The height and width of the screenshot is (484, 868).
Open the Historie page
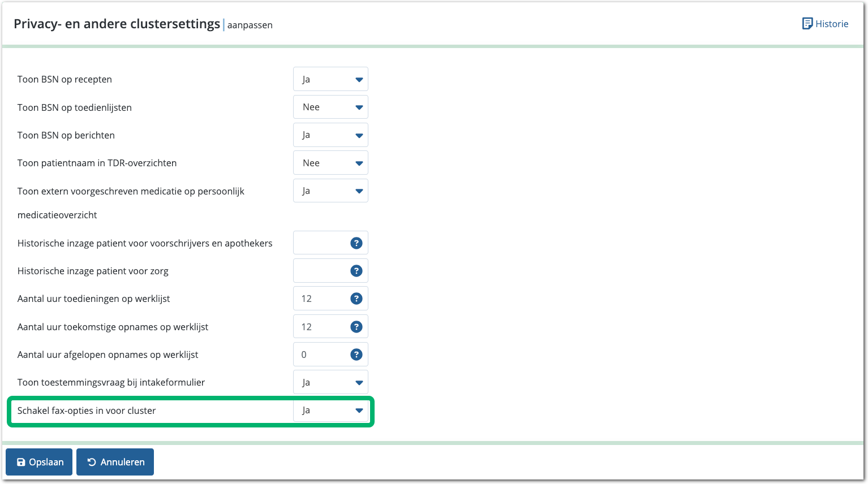pos(825,24)
